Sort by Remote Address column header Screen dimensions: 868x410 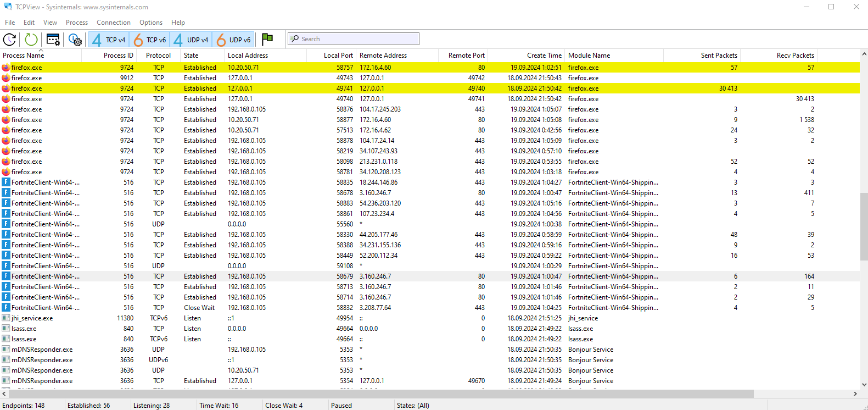[x=383, y=56]
